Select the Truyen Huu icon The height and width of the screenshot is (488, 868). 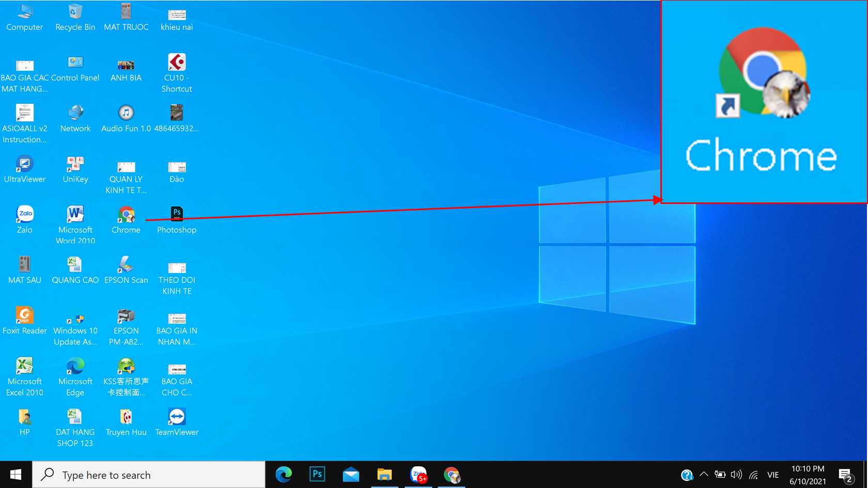(126, 422)
